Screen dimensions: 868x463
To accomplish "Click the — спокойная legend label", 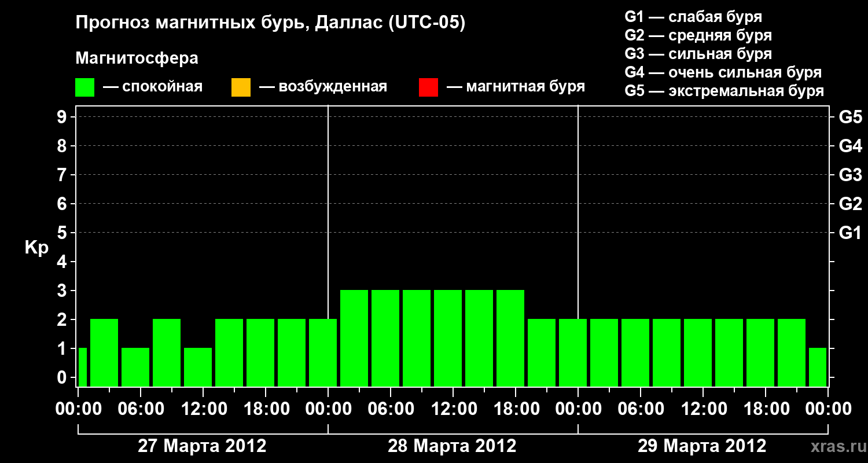I will click(153, 87).
